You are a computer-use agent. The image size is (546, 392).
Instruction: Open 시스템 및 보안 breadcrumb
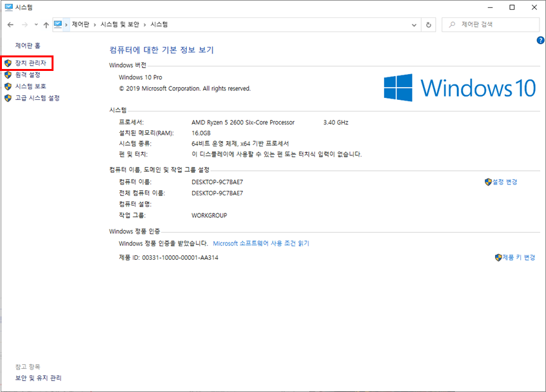coord(120,24)
